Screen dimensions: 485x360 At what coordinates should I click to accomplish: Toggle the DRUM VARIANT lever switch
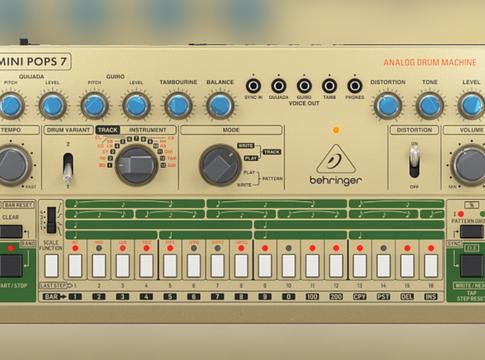click(x=68, y=167)
